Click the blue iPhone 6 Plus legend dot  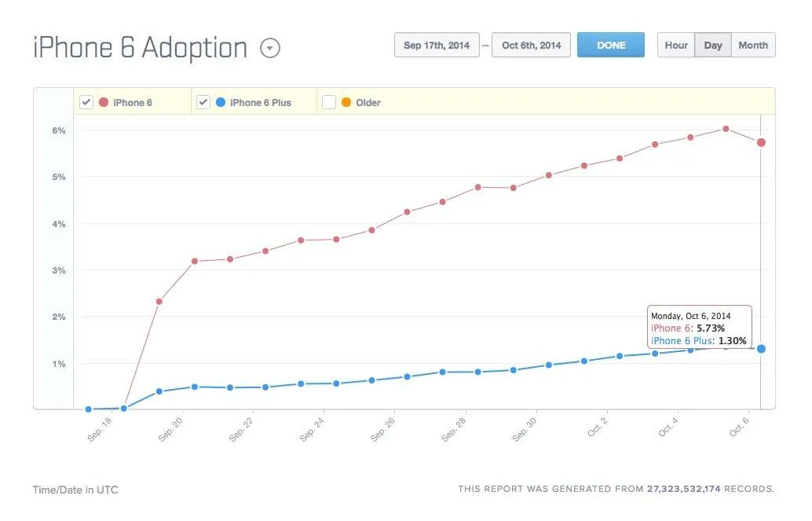click(x=221, y=102)
